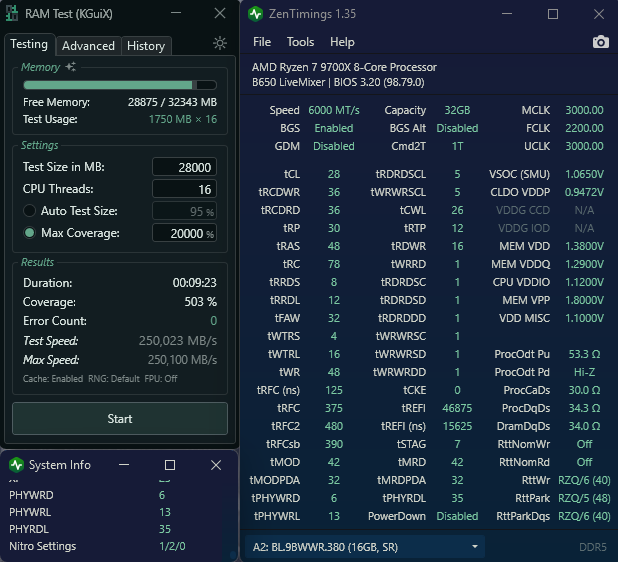The width and height of the screenshot is (618, 562).
Task: Click the AMD Ryzen 7 9700X processor name
Action: tap(344, 67)
